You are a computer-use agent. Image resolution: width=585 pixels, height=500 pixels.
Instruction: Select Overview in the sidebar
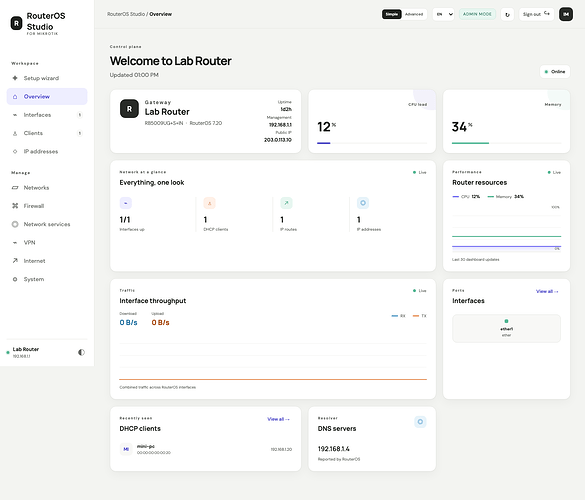tap(47, 96)
